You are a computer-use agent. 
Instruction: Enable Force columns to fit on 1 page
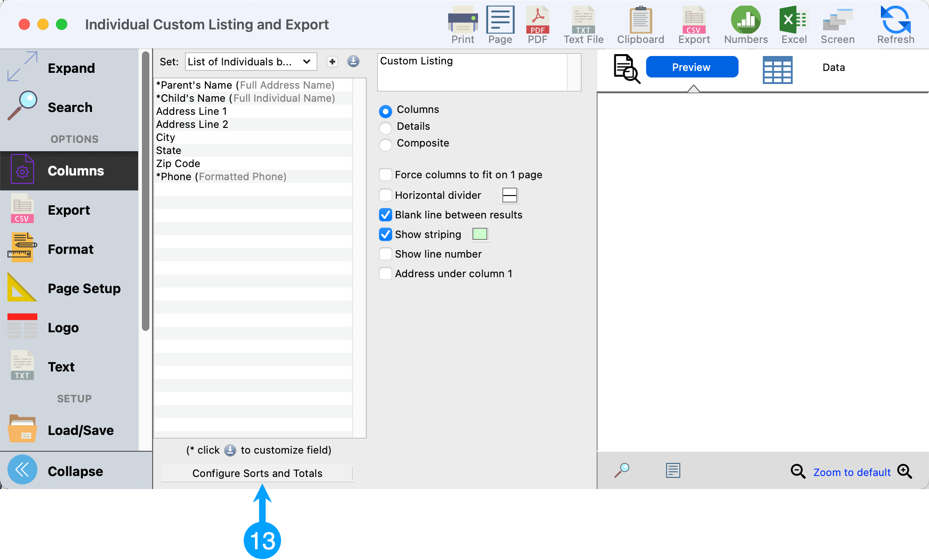[386, 175]
